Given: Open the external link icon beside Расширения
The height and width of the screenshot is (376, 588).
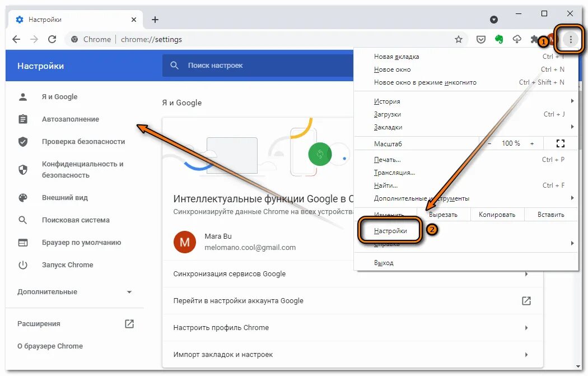Looking at the screenshot, I should coord(129,324).
